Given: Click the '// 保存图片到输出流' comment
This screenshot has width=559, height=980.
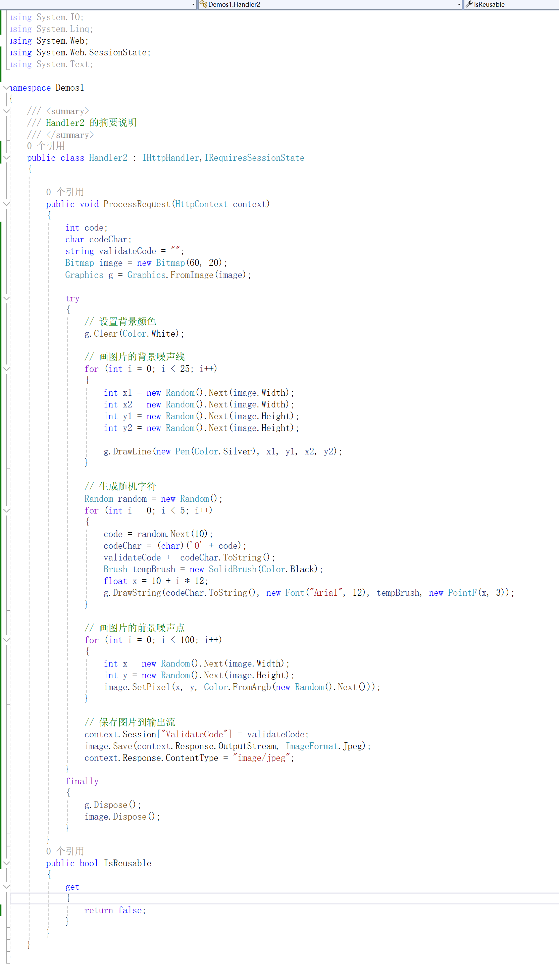Looking at the screenshot, I should pos(130,722).
